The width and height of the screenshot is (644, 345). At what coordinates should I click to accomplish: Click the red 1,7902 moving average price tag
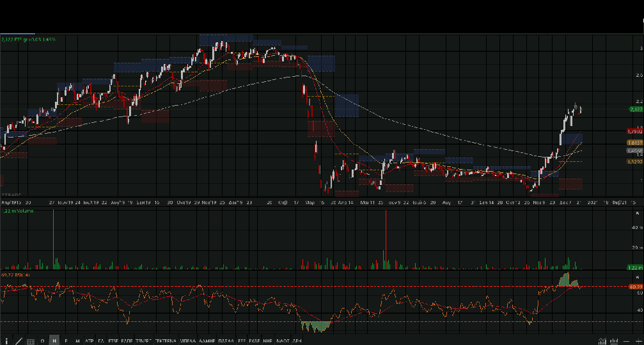pyautogui.click(x=635, y=131)
